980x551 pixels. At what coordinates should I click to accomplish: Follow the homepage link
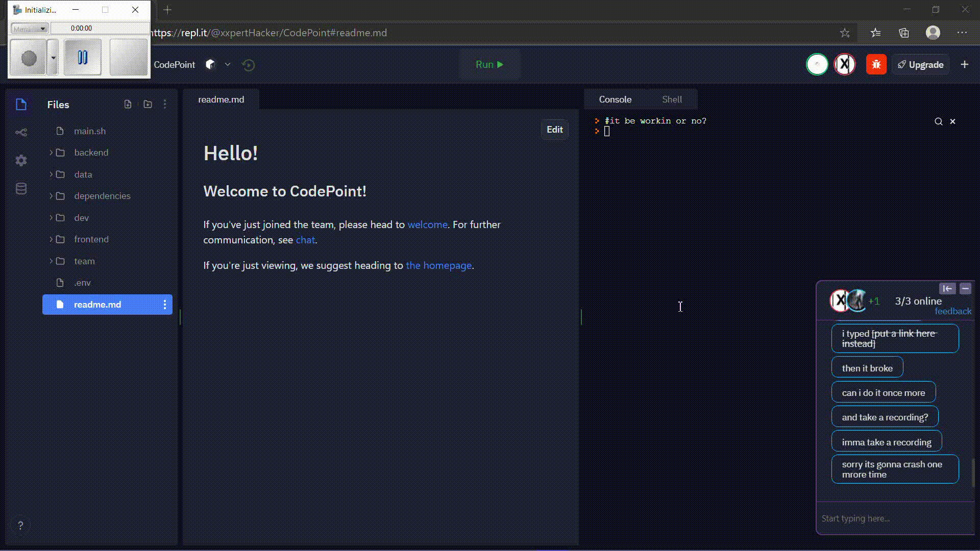coord(438,265)
